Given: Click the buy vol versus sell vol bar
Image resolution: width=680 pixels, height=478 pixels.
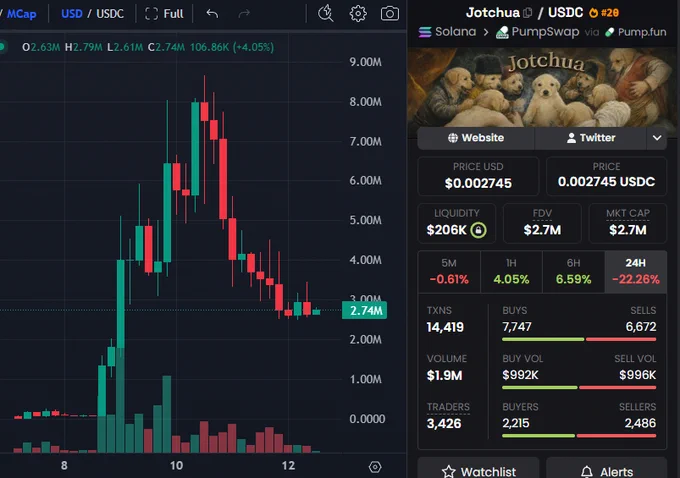Looking at the screenshot, I should (x=579, y=387).
